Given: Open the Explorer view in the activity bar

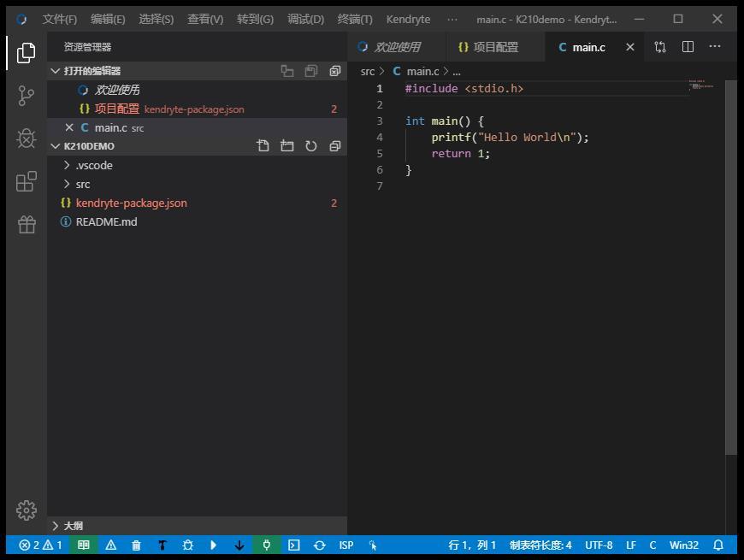Looking at the screenshot, I should coord(27,53).
